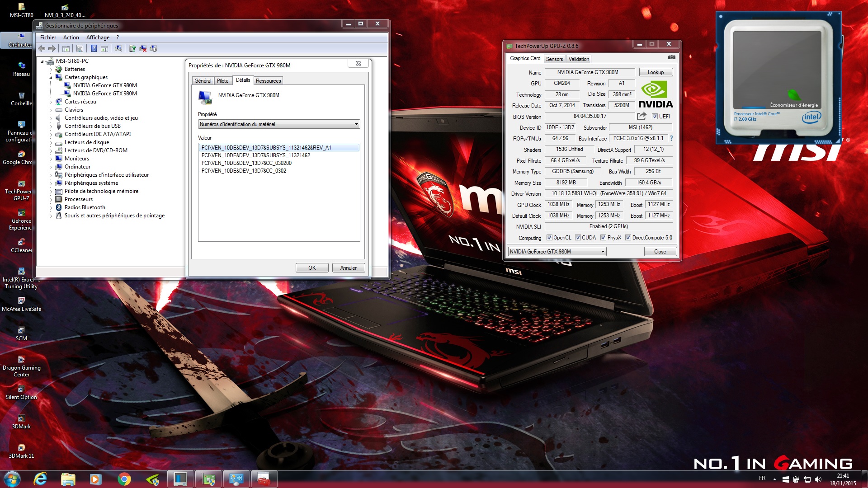Open Google Chrome from the taskbar
The width and height of the screenshot is (868, 488).
(124, 479)
